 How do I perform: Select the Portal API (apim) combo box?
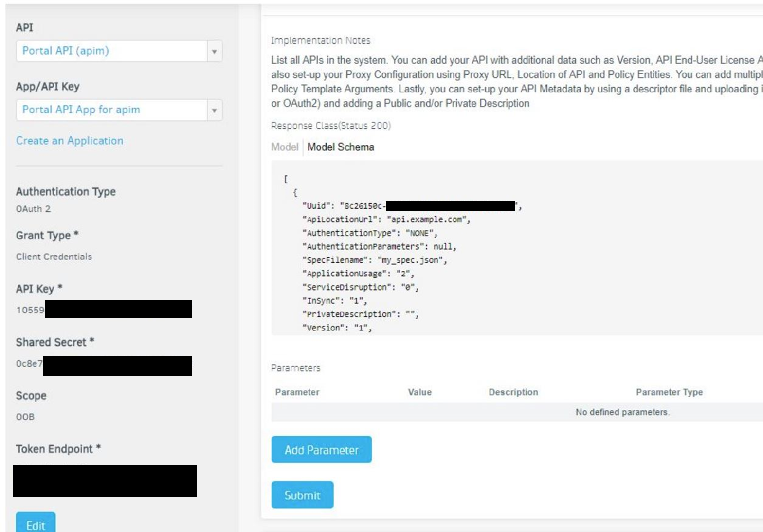point(112,51)
